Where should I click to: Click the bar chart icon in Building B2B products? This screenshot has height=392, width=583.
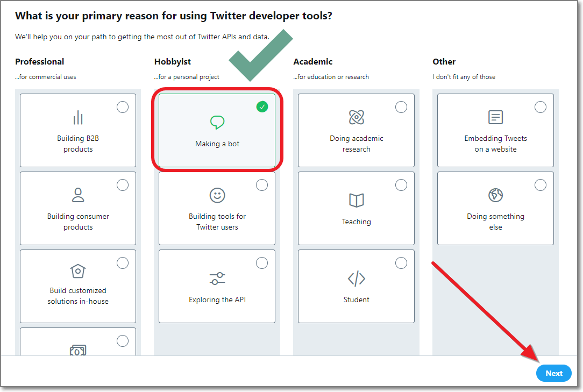(x=78, y=118)
